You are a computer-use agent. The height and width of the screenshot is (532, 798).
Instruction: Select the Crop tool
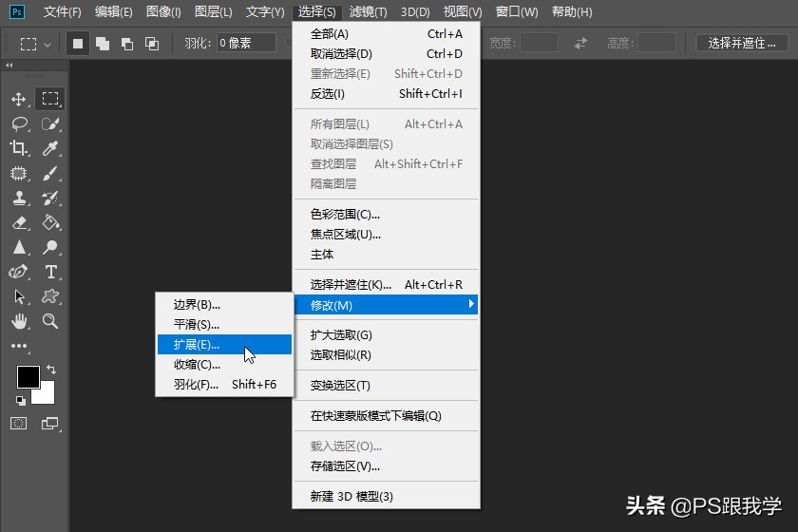[19, 148]
